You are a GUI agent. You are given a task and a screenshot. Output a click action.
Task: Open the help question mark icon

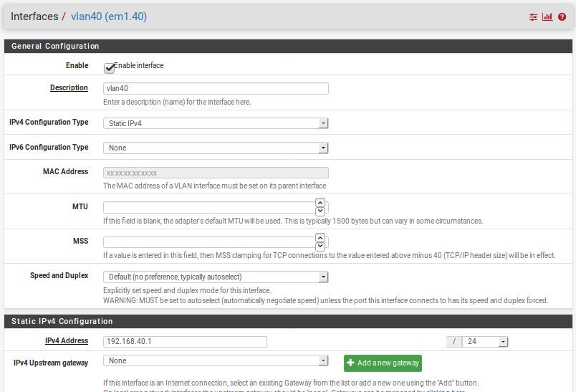562,17
